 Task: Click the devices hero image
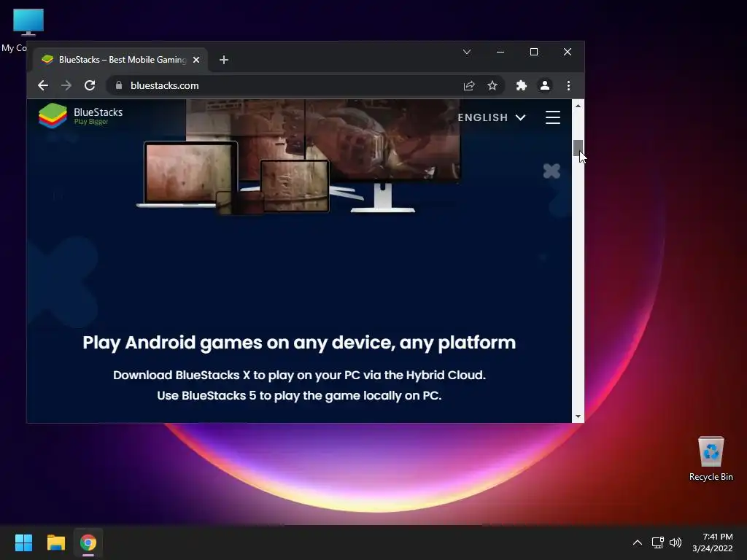coord(299,157)
